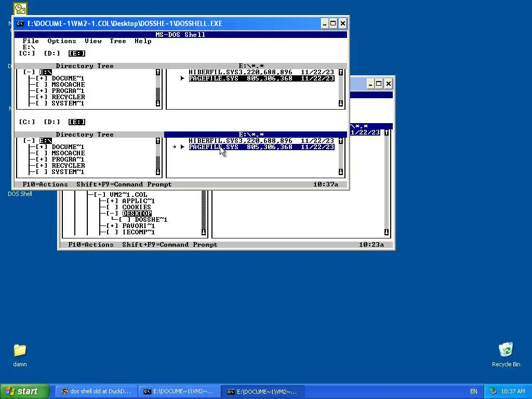The height and width of the screenshot is (399, 532).
Task: Click the 10:37 AM taskbar clock
Action: coord(512,392)
